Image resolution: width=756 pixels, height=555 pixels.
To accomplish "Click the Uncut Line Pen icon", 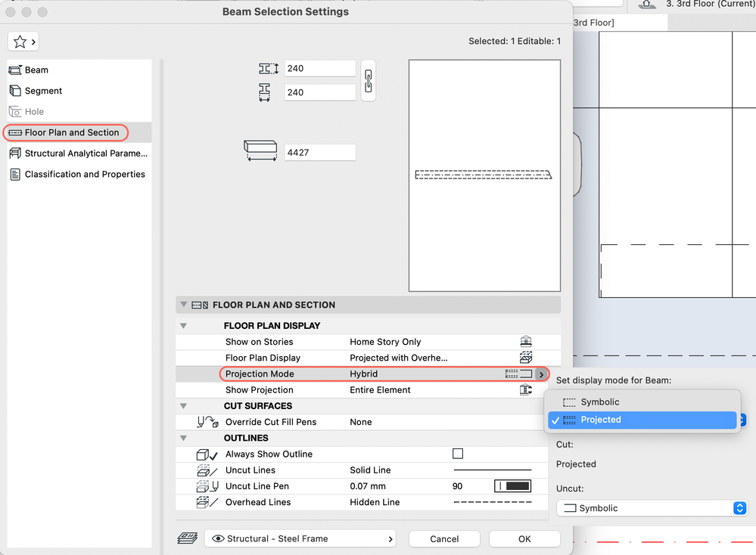I will click(x=207, y=486).
